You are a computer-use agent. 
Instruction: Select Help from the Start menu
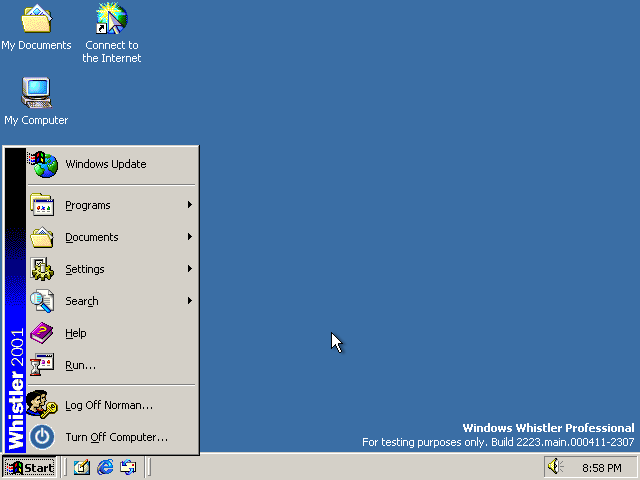(76, 333)
